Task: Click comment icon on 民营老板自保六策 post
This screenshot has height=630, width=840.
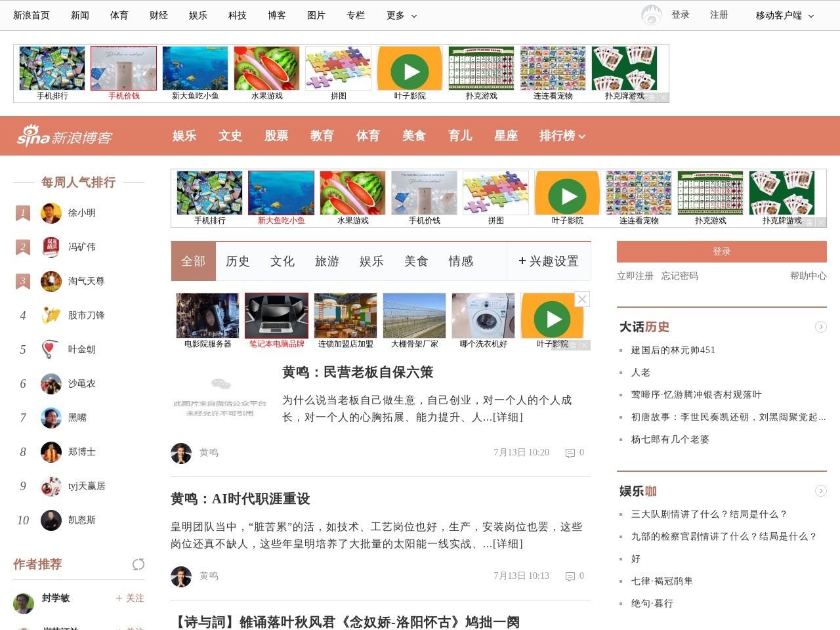Action: [570, 453]
